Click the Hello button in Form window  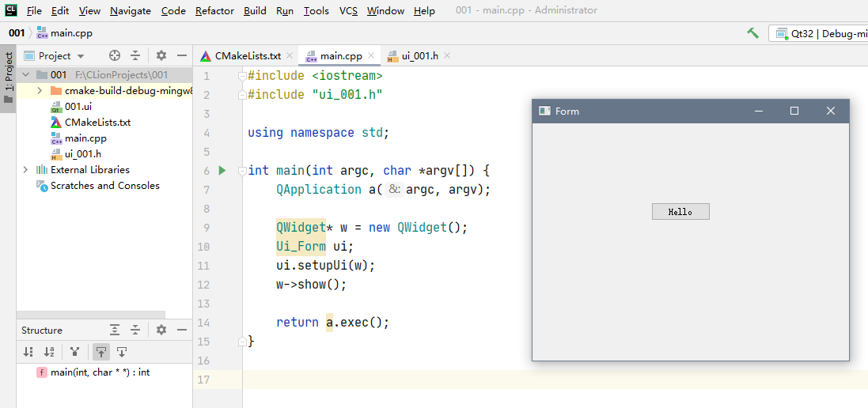coord(680,212)
